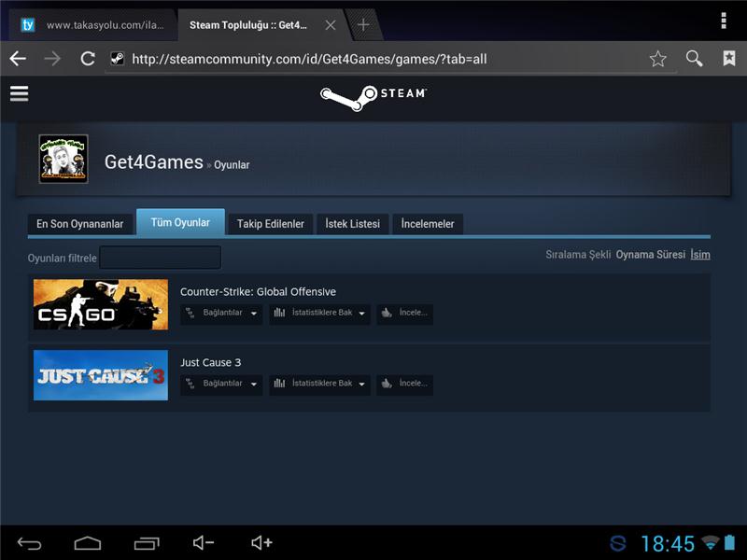
Task: Open the Takip Edilenler tab
Action: coord(271,224)
